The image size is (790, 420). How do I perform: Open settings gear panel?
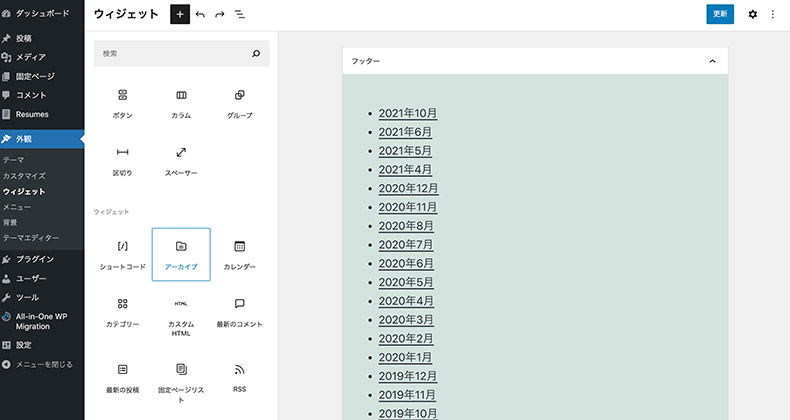(753, 14)
